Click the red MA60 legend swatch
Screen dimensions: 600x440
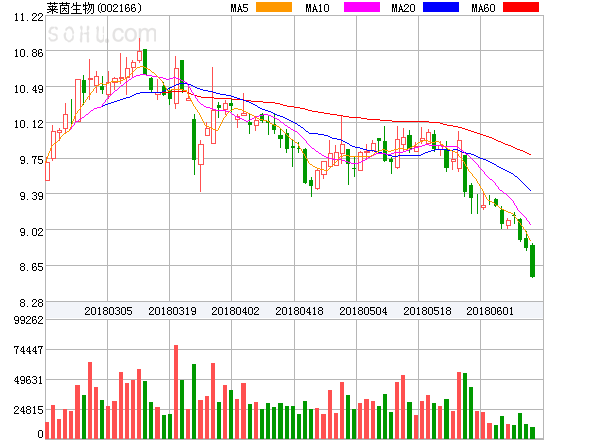[x=521, y=7]
